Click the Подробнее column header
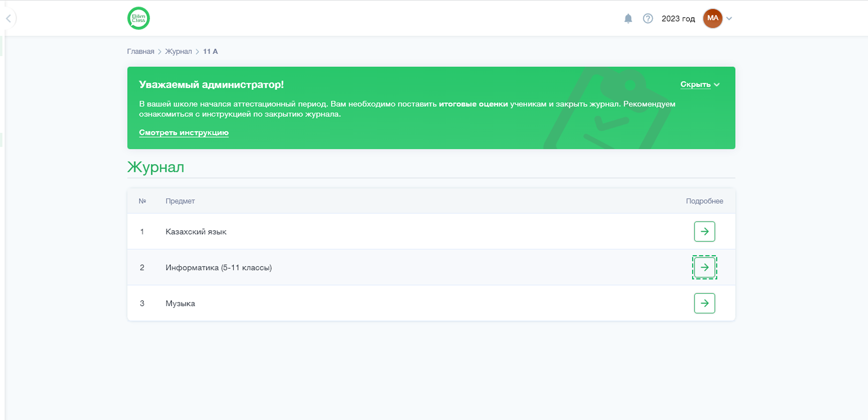This screenshot has width=868, height=420. click(704, 201)
